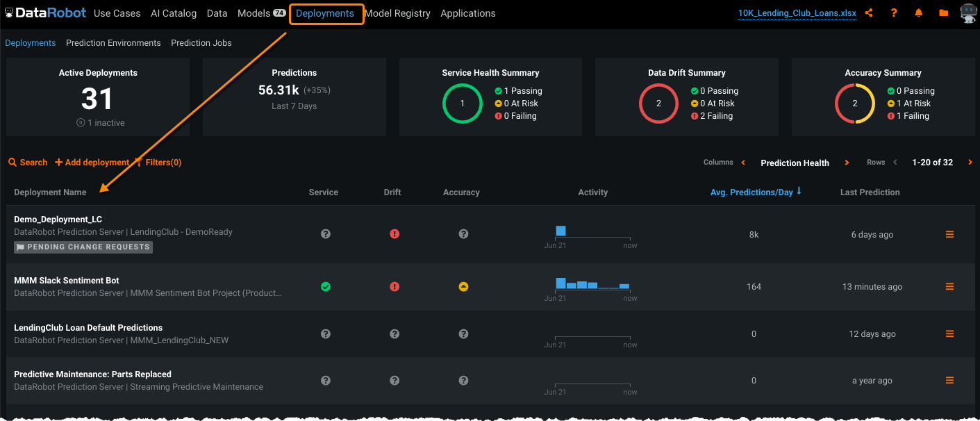Open actions menu for Predictive Maintenance row
This screenshot has width=980, height=421.
click(x=949, y=381)
